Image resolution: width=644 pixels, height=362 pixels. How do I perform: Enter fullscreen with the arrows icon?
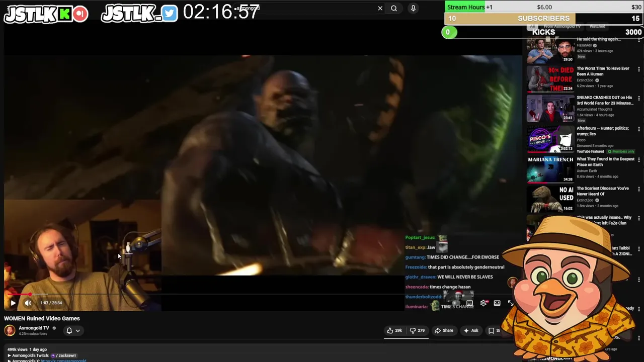coord(510,303)
